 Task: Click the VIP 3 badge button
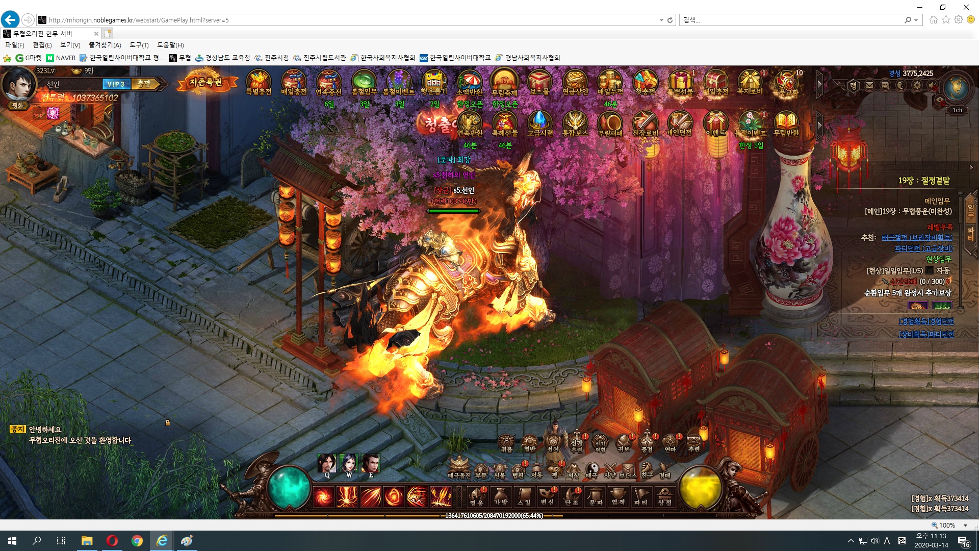[x=116, y=84]
